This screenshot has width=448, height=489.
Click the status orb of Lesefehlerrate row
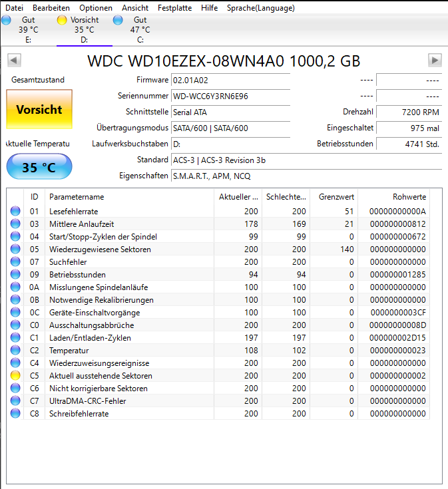15,211
